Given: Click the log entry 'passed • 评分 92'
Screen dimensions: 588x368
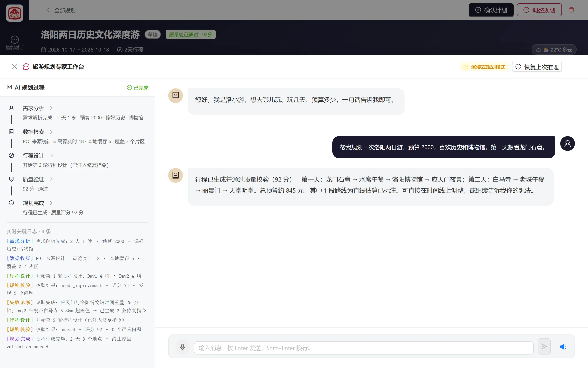Looking at the screenshot, I should [x=74, y=330].
